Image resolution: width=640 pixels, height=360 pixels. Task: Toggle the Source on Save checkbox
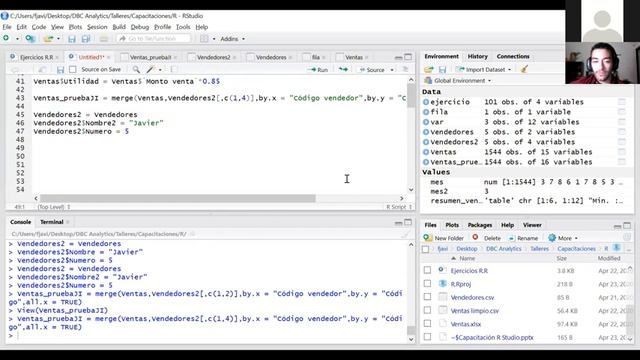[x=73, y=69]
